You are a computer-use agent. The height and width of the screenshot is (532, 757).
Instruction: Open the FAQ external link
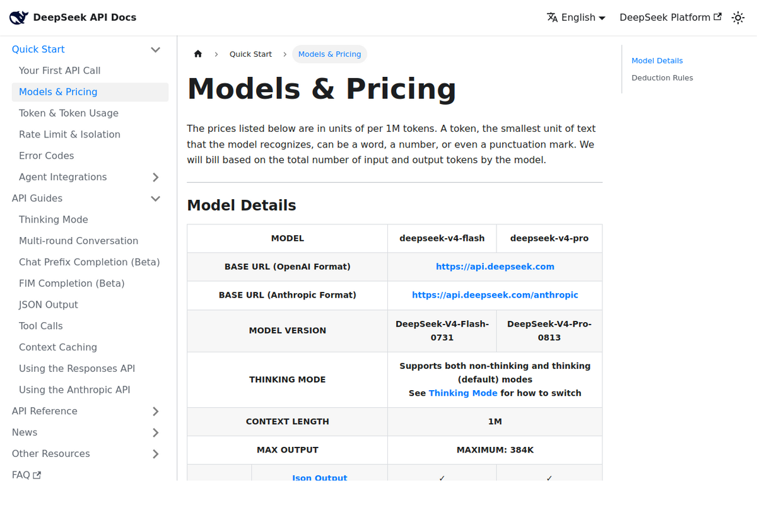[26, 475]
